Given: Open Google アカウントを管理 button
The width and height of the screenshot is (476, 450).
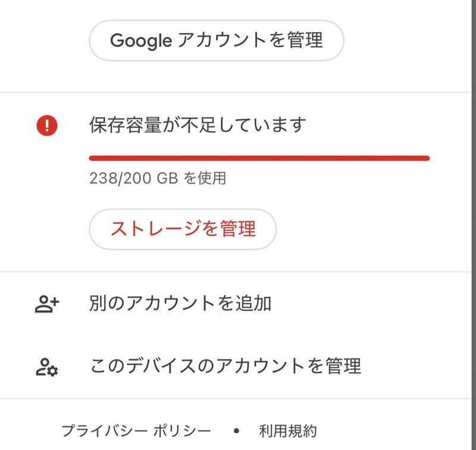Looking at the screenshot, I should click(x=217, y=40).
